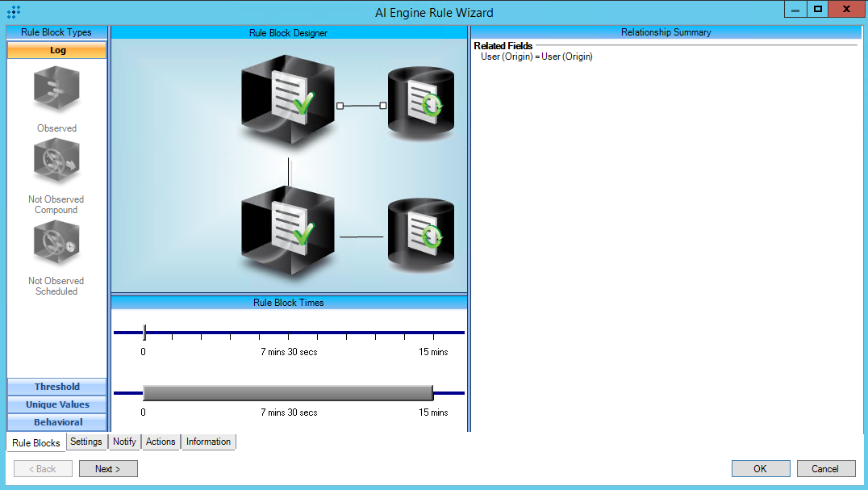Expand the Unique Values rule block section

56,404
